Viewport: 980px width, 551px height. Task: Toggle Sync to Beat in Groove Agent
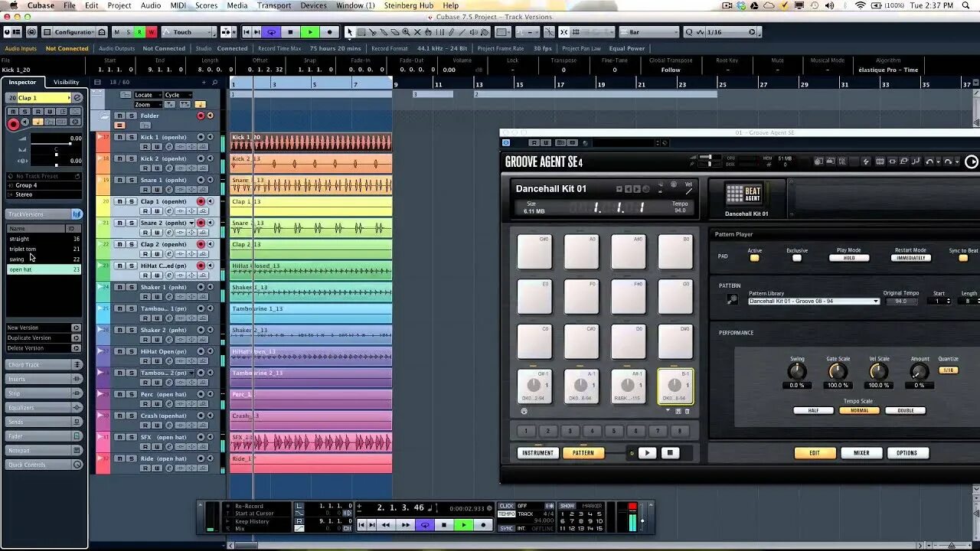tap(962, 259)
